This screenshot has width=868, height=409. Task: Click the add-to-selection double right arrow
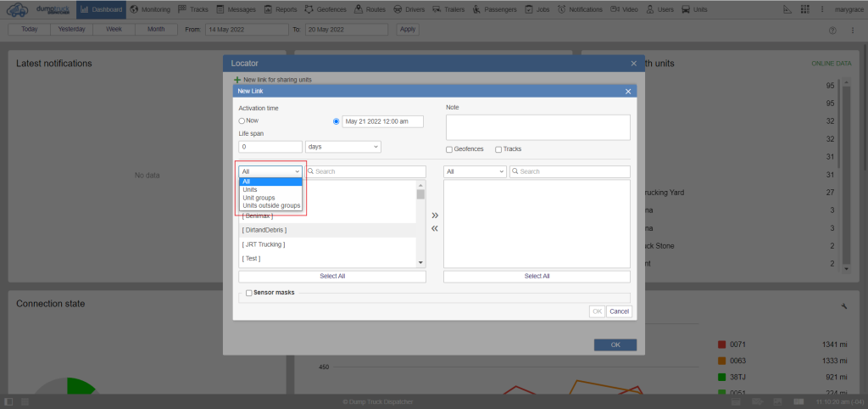click(435, 216)
